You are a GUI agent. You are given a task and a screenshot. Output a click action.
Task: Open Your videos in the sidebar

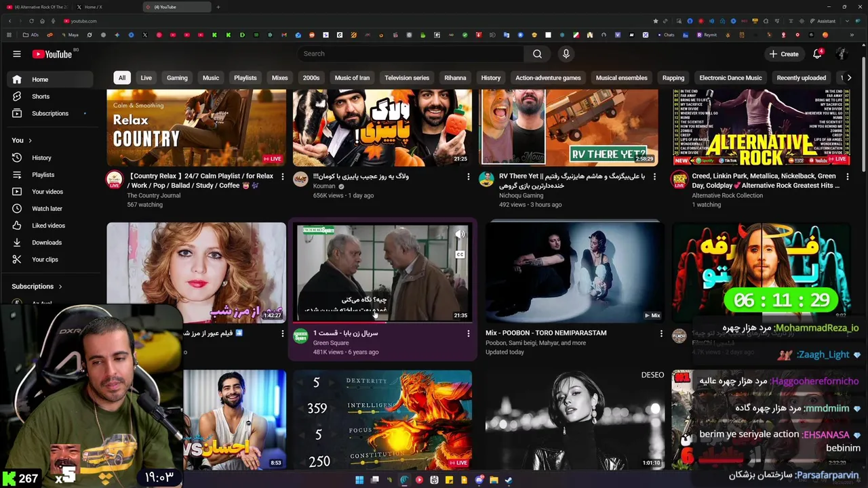[x=50, y=192]
